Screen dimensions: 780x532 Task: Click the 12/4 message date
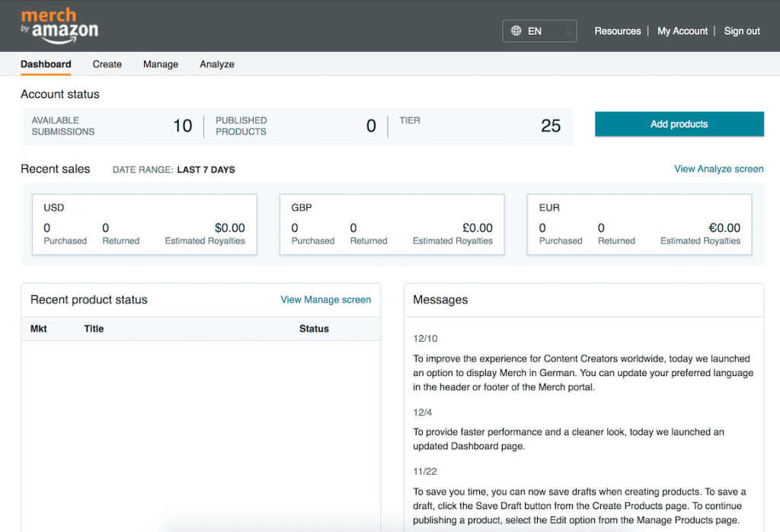coord(422,413)
